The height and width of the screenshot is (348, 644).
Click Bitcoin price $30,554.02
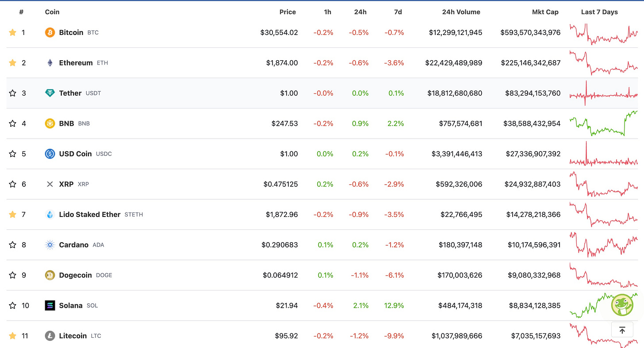tap(279, 32)
